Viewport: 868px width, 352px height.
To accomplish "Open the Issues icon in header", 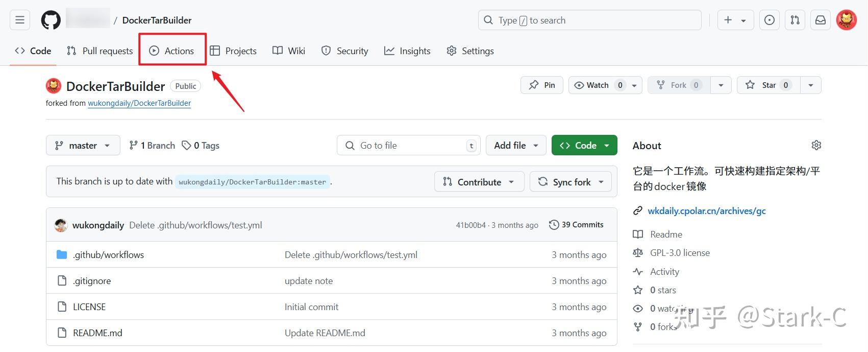I will tap(770, 20).
